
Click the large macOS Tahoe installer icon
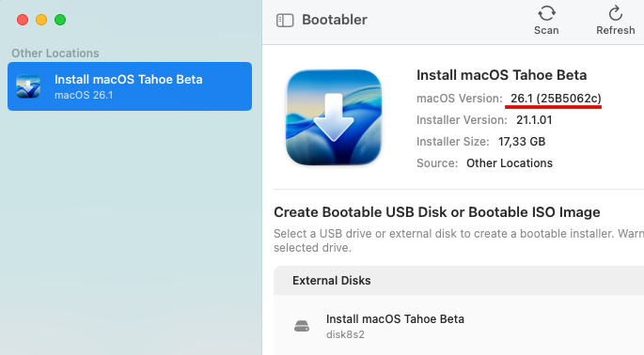click(334, 117)
